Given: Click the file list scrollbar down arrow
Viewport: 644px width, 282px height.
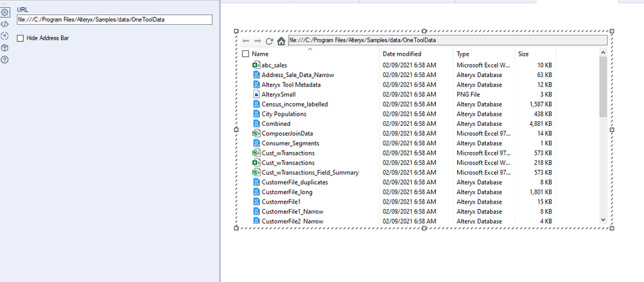Looking at the screenshot, I should point(603,220).
